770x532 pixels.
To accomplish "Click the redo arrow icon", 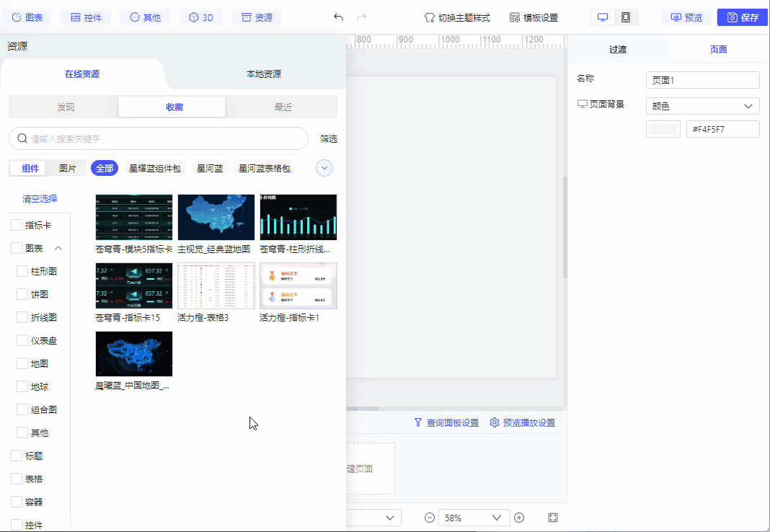I will [361, 17].
